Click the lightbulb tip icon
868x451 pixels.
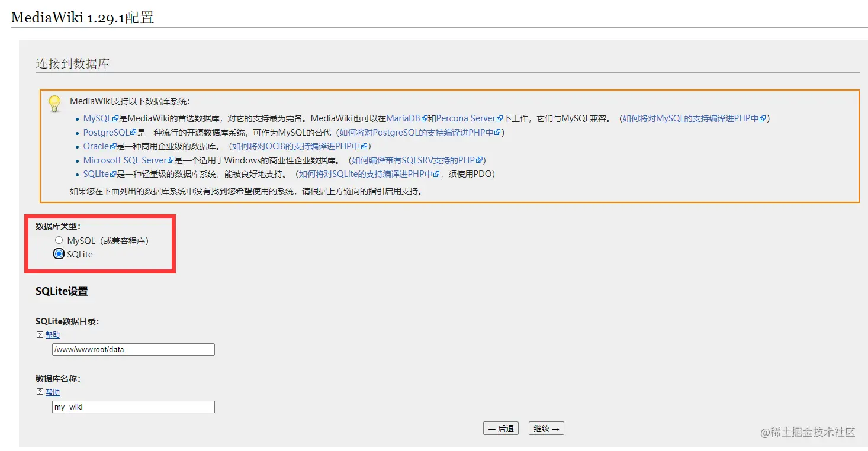pos(54,104)
